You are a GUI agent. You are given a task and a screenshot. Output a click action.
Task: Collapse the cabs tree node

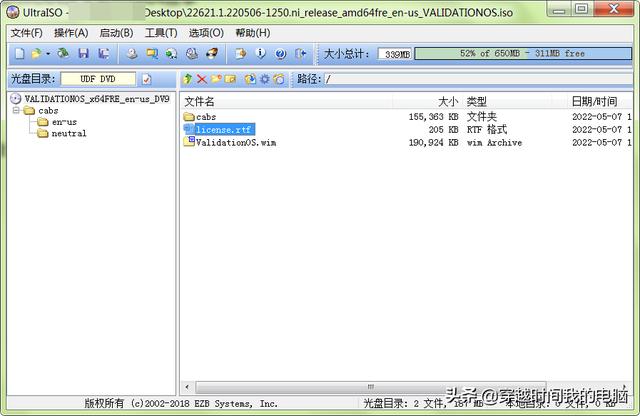pyautogui.click(x=16, y=111)
